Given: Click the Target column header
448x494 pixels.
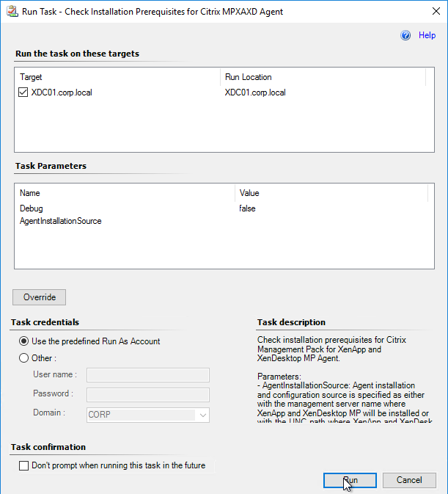Looking at the screenshot, I should click(x=117, y=77).
